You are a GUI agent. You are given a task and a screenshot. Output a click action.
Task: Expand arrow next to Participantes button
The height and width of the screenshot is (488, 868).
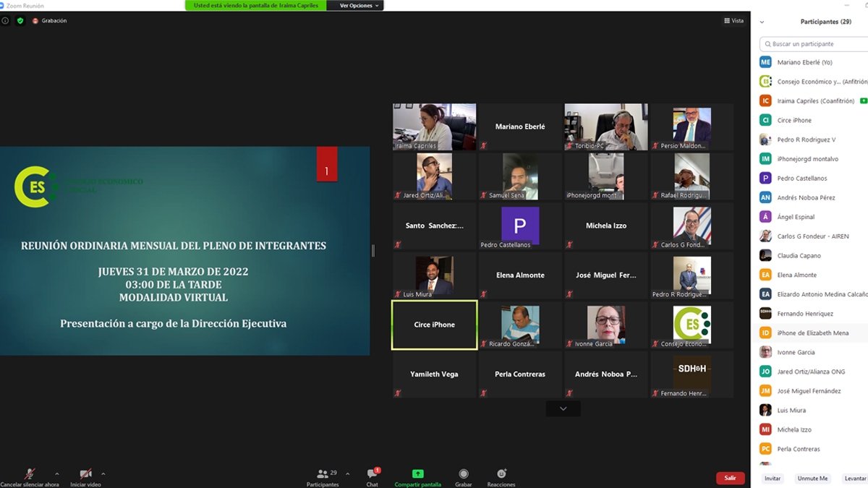[348, 474]
